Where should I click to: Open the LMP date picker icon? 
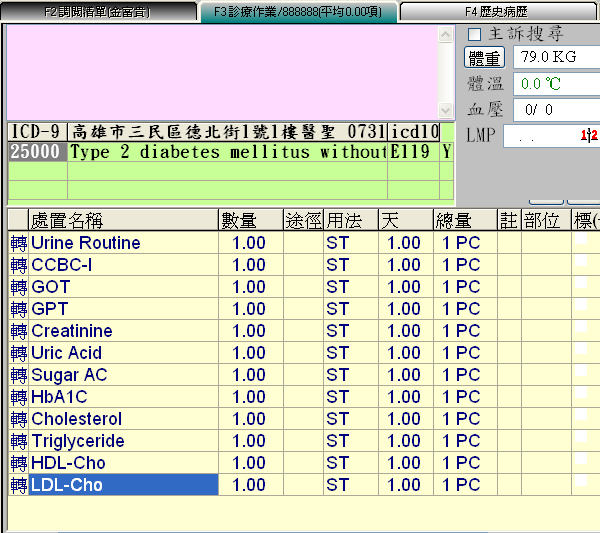pos(589,135)
